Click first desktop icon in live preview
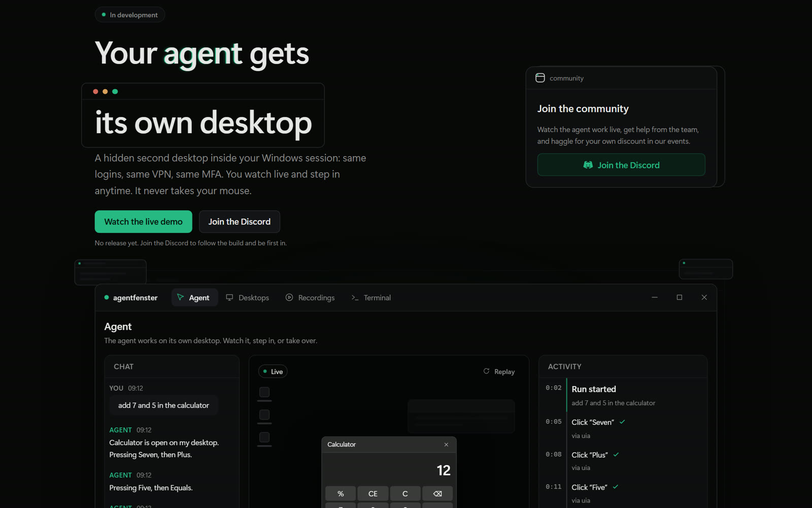 (x=264, y=392)
